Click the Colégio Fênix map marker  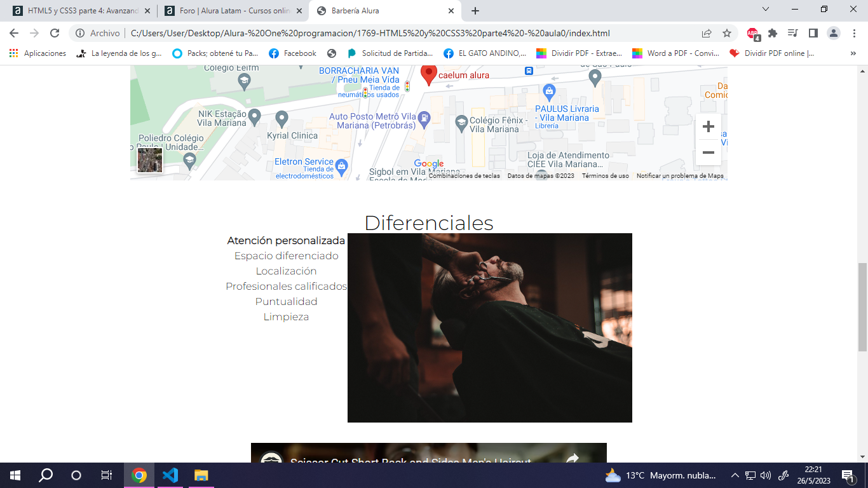[462, 121]
